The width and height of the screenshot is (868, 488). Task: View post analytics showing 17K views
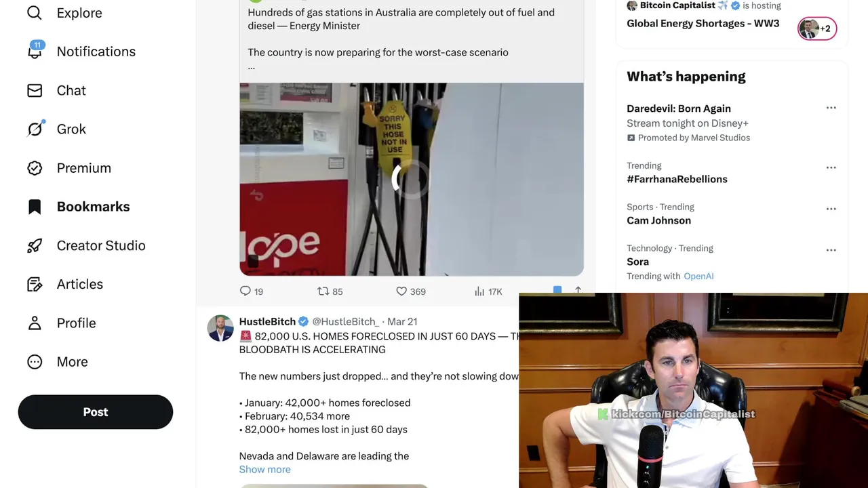[488, 291]
